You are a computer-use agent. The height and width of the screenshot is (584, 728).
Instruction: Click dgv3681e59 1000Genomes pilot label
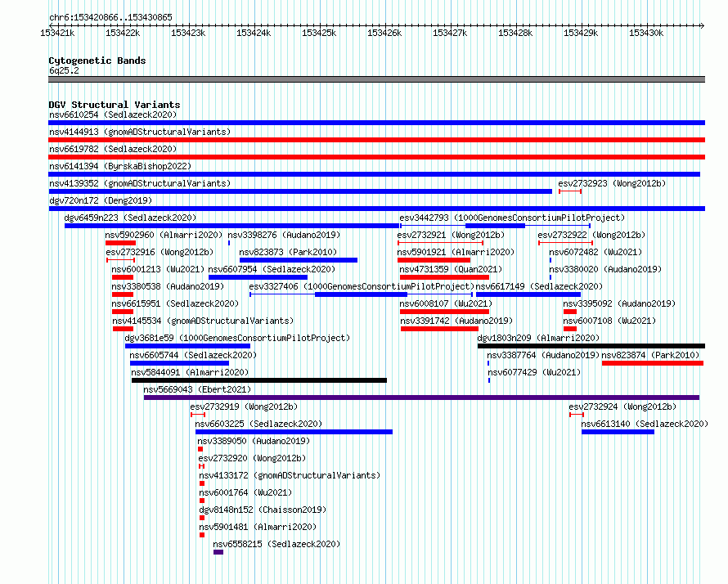(237, 338)
